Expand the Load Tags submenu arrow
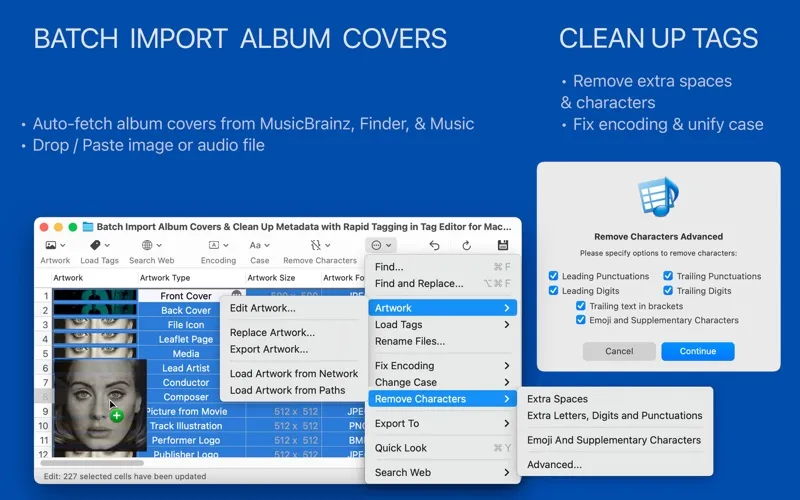 (x=507, y=324)
